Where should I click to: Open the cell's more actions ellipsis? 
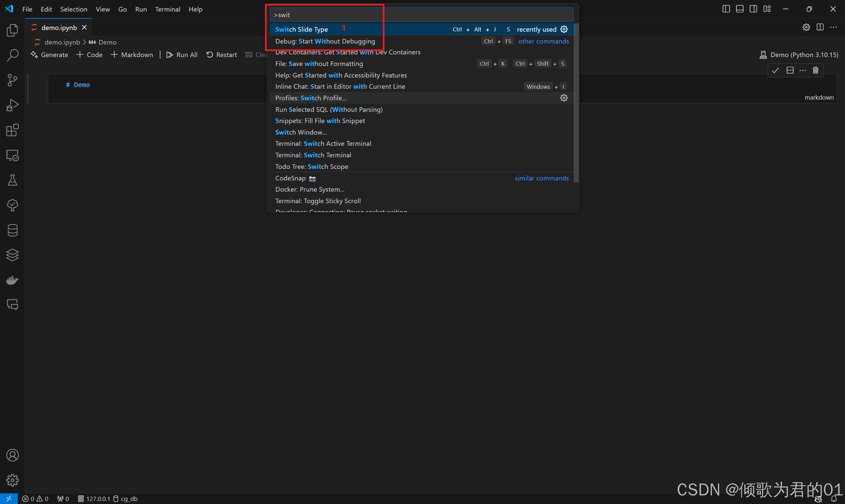pos(802,70)
